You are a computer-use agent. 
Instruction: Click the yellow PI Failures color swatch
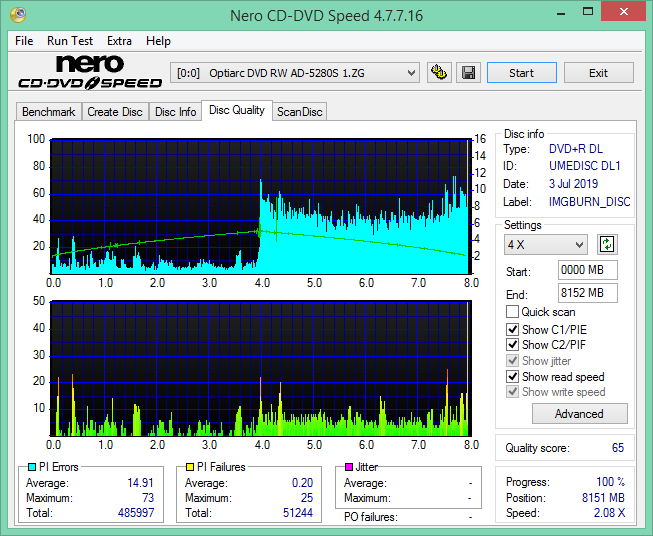(x=190, y=467)
